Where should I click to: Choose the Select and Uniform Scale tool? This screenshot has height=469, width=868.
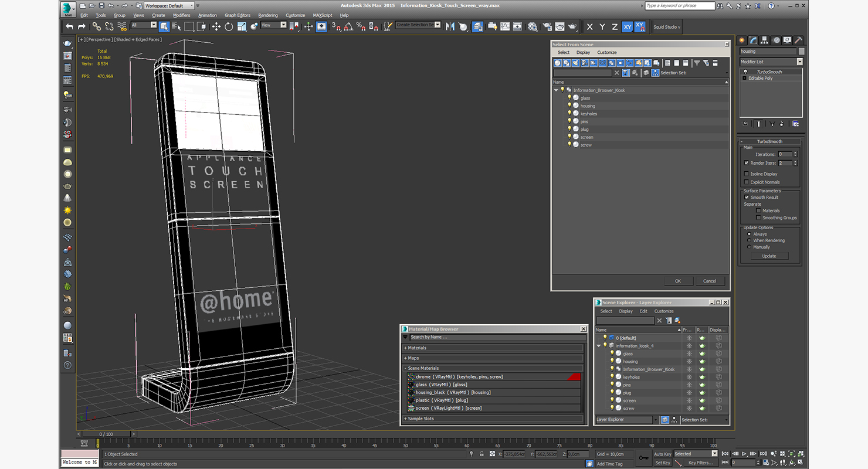241,26
